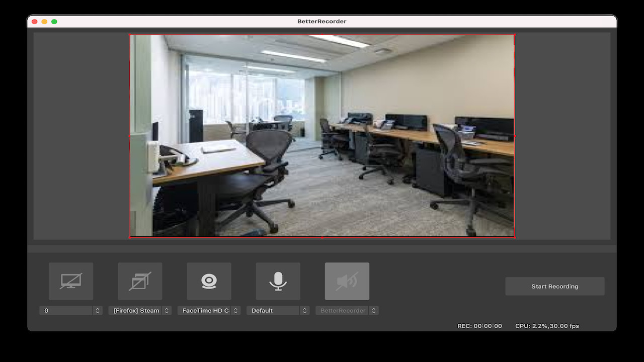Select the webcam capture icon
The width and height of the screenshot is (644, 362).
point(209,281)
